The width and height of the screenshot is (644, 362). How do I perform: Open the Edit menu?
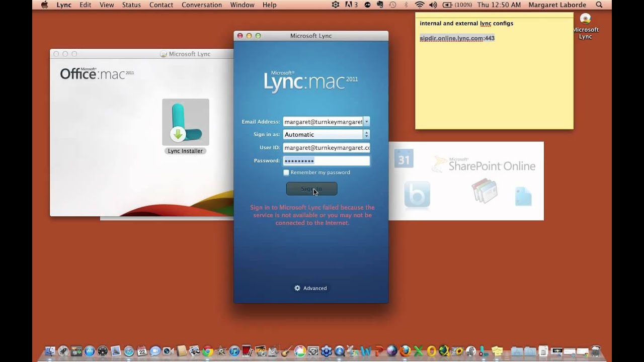[86, 5]
